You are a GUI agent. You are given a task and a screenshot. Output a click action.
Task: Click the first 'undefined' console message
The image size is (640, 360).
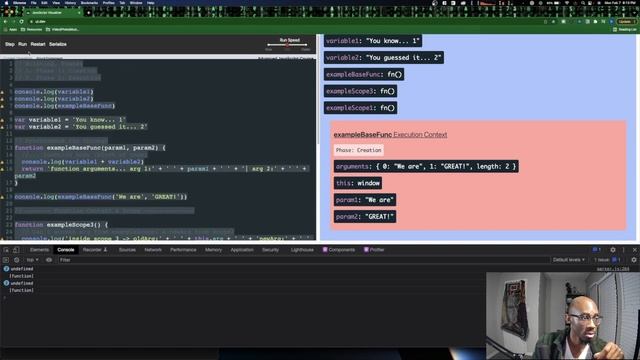[22, 269]
